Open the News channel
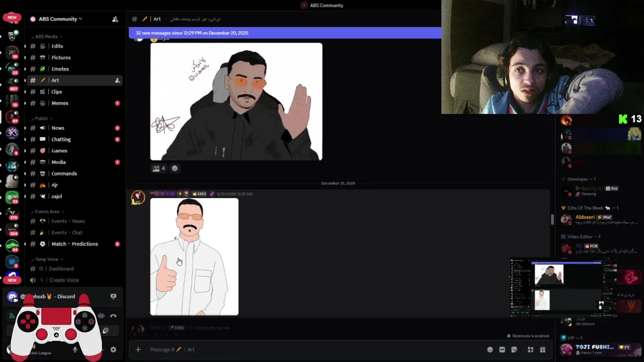Image resolution: width=644 pixels, height=362 pixels. point(74,128)
